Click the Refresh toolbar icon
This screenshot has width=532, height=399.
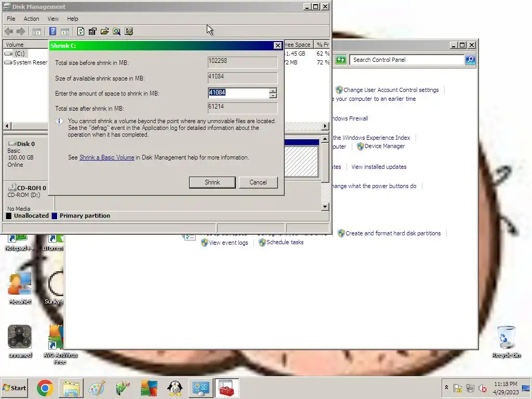[x=81, y=32]
